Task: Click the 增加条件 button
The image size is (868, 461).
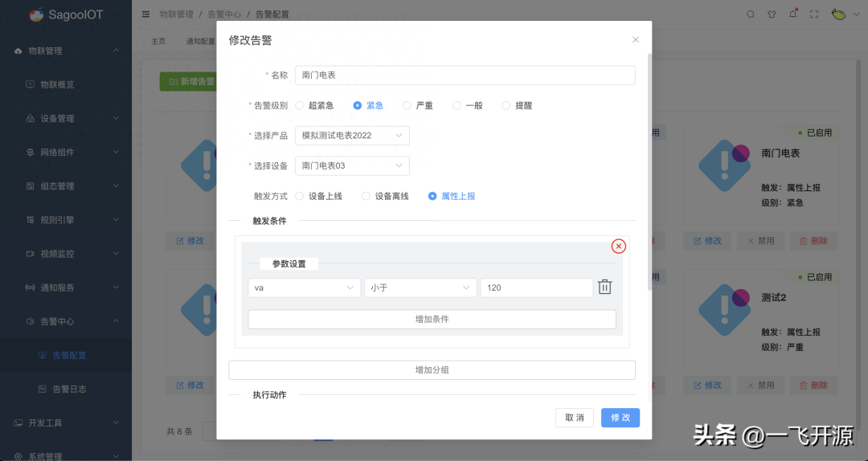Action: tap(432, 320)
